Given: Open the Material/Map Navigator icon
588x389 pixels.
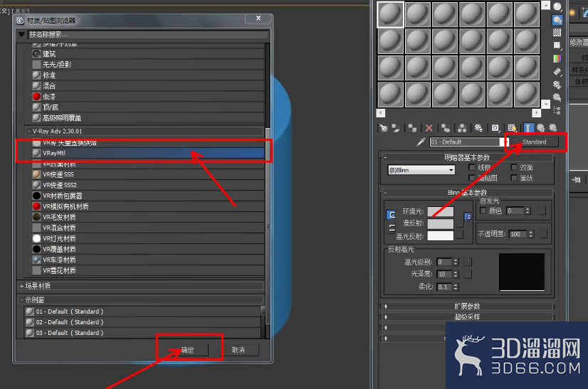Looking at the screenshot, I should [x=557, y=110].
